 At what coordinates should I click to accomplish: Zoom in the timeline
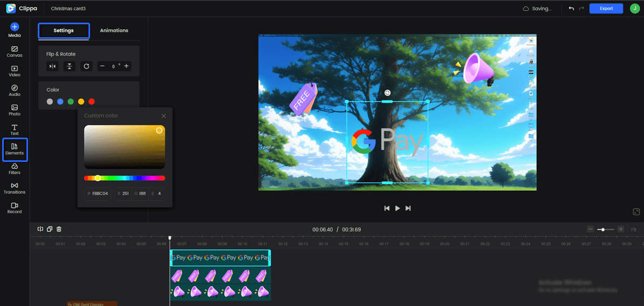(x=621, y=229)
